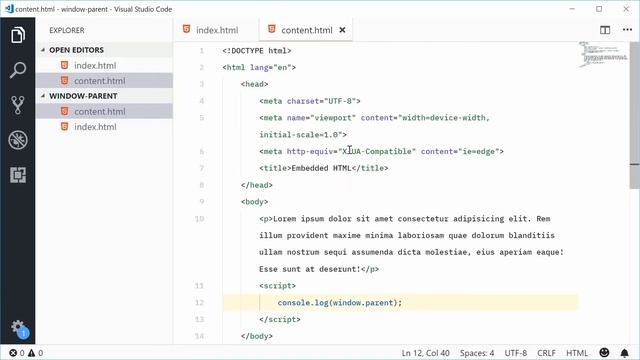This screenshot has width=640, height=360.
Task: Click the closing </script> tag line
Action: pyautogui.click(x=280, y=319)
